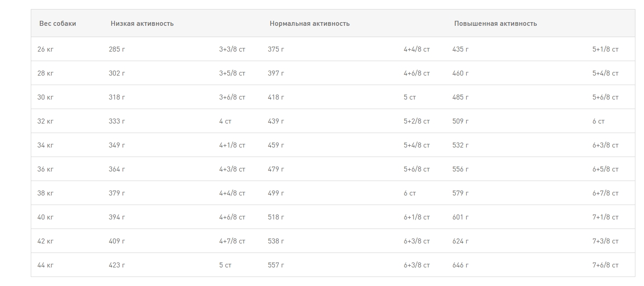The image size is (644, 286).
Task: Click the '394 г' low activity cell
Action: (117, 217)
